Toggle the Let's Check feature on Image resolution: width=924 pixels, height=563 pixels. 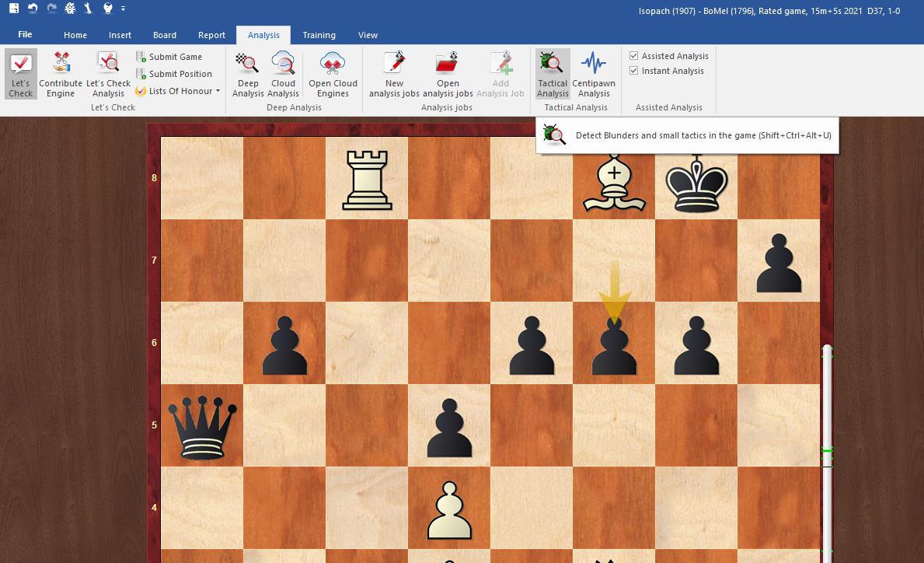[x=20, y=74]
